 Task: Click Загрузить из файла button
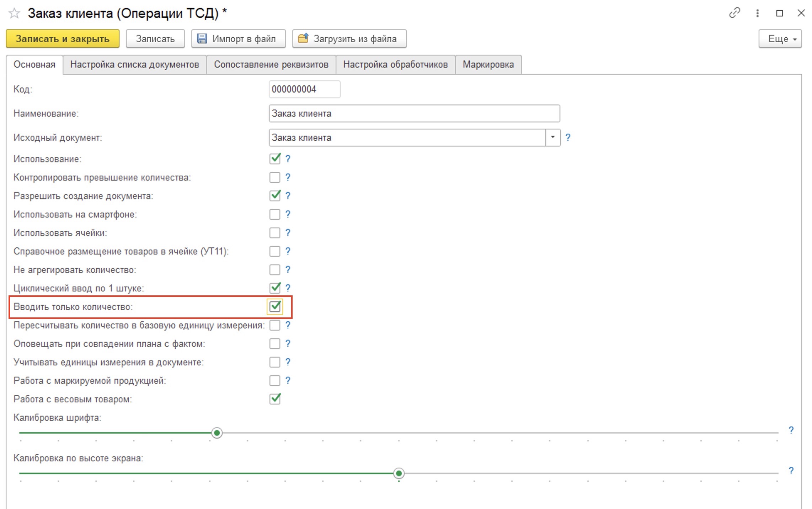click(349, 39)
